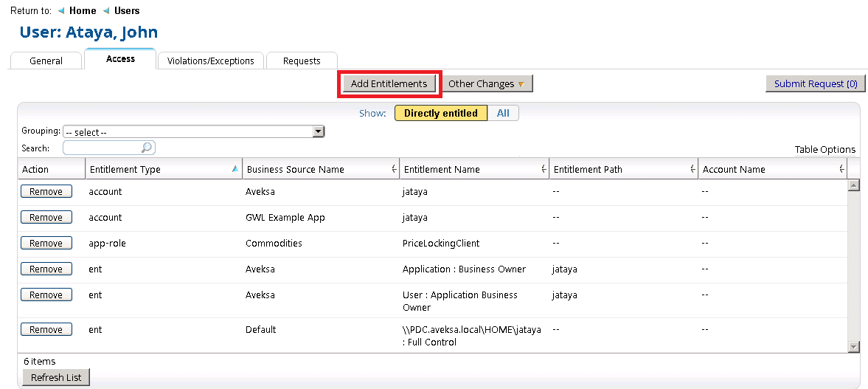Click the Business Source Name column sort icon

[394, 170]
